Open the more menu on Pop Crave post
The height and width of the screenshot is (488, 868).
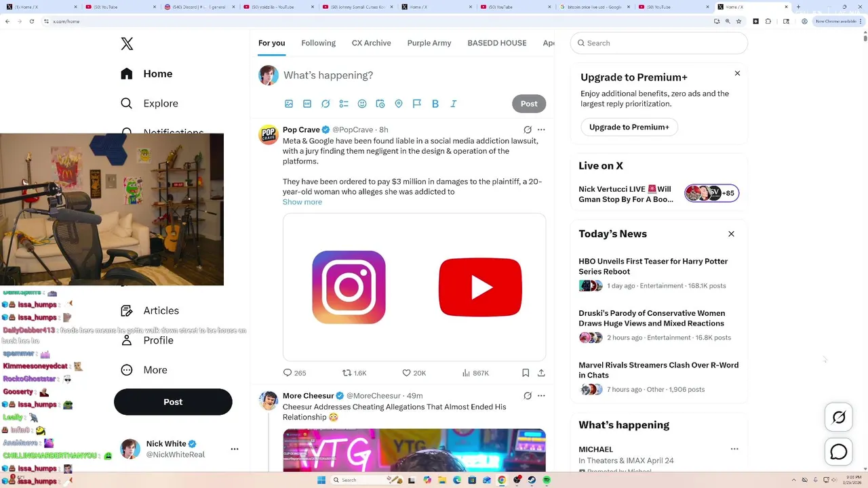pos(541,129)
